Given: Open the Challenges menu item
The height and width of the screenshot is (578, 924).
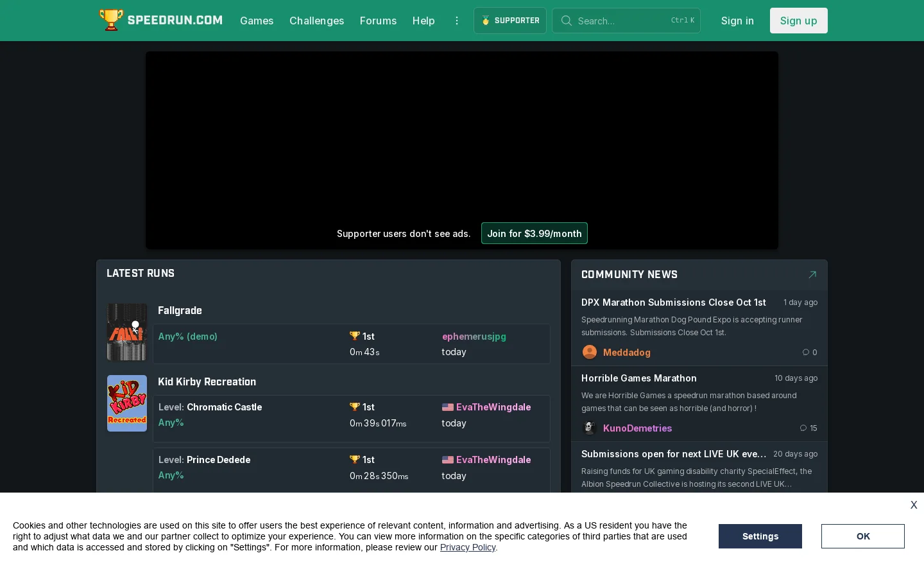Looking at the screenshot, I should 316,21.
